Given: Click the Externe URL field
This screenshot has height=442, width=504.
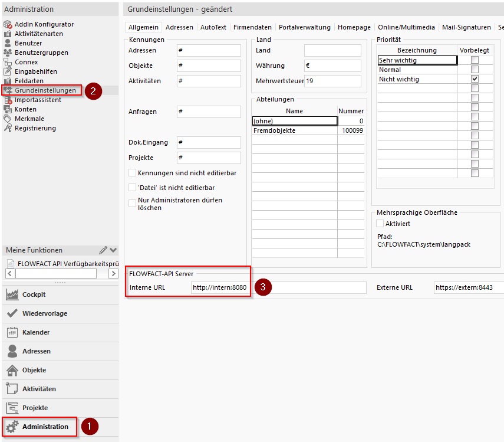Looking at the screenshot, I should [469, 287].
